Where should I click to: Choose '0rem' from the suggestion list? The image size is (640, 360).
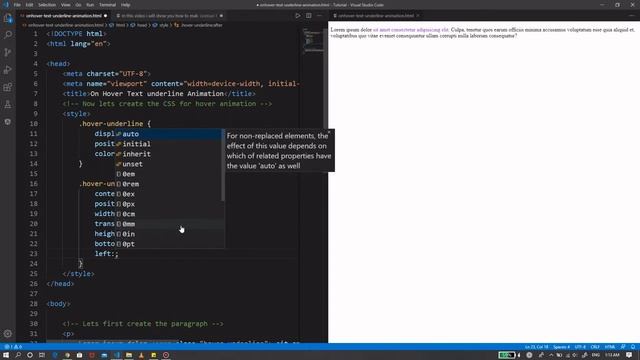click(169, 184)
